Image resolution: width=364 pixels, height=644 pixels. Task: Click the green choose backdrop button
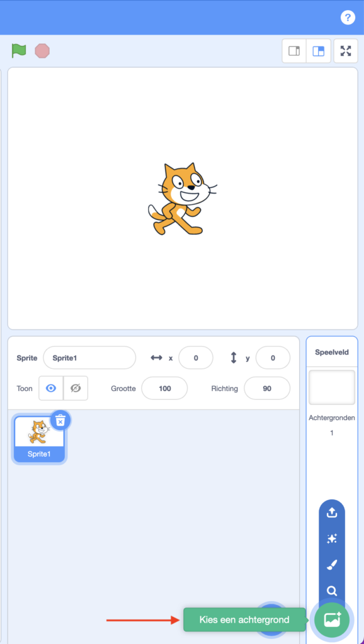[332, 619]
